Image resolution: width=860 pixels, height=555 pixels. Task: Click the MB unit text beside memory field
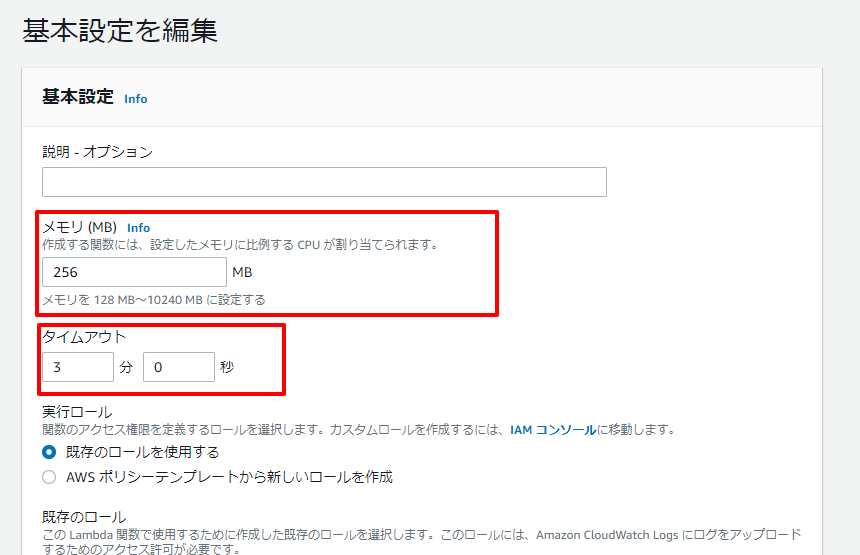242,272
